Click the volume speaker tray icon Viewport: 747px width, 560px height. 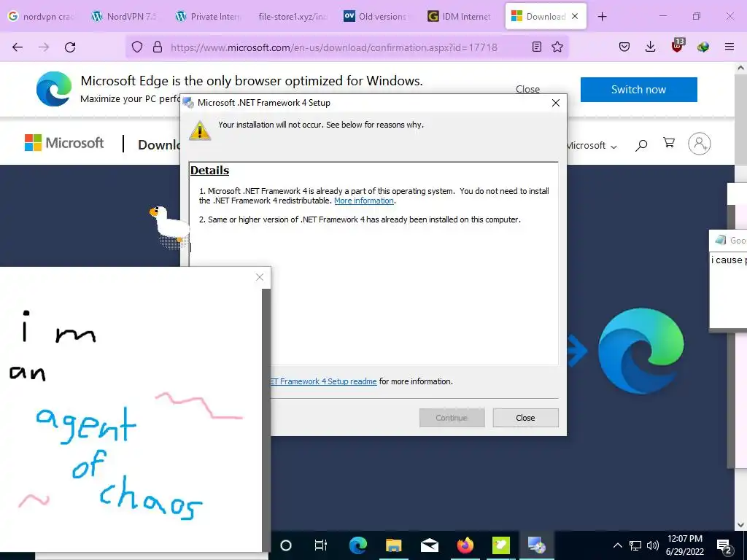click(x=653, y=545)
